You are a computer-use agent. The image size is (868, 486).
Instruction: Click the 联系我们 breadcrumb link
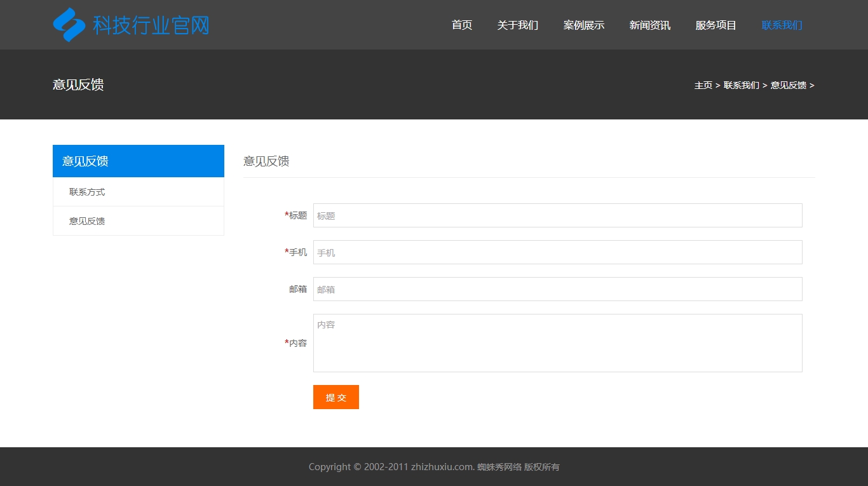click(x=741, y=85)
